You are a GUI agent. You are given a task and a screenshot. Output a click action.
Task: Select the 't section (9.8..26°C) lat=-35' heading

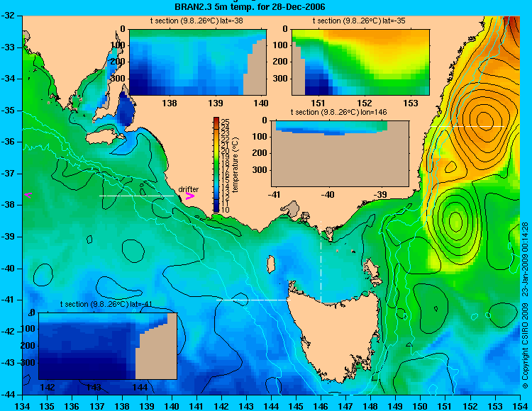pos(359,21)
